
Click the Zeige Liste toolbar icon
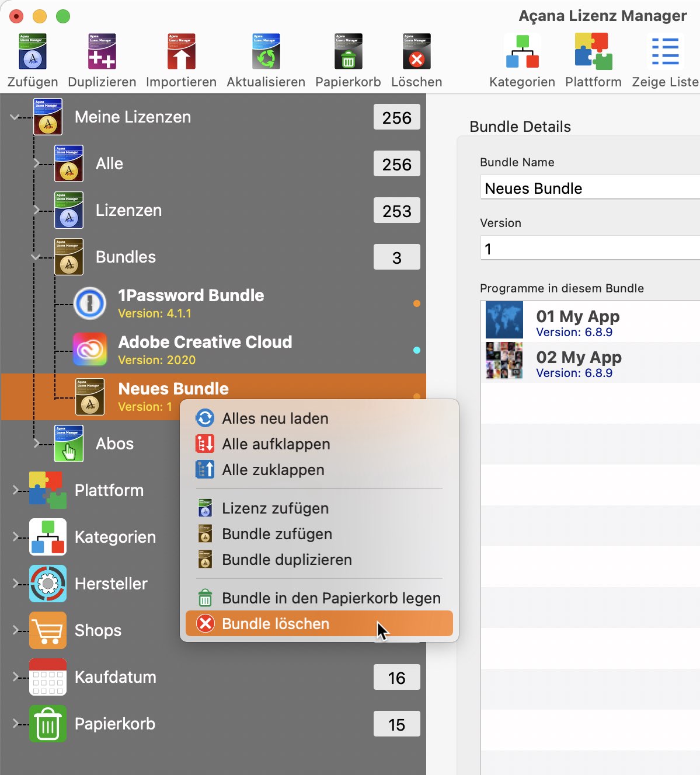pyautogui.click(x=665, y=51)
